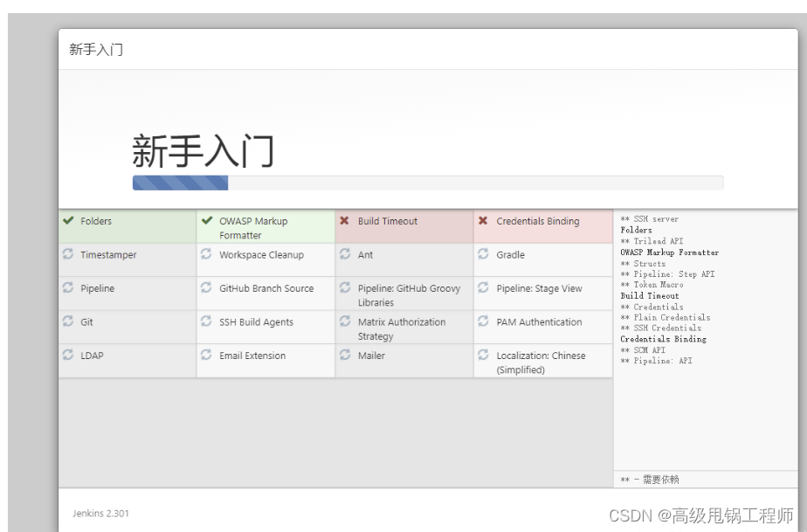Viewport: 807px width, 532px height.
Task: Click the checkmark icon next to OWASP Markup Formatter
Action: pos(207,220)
